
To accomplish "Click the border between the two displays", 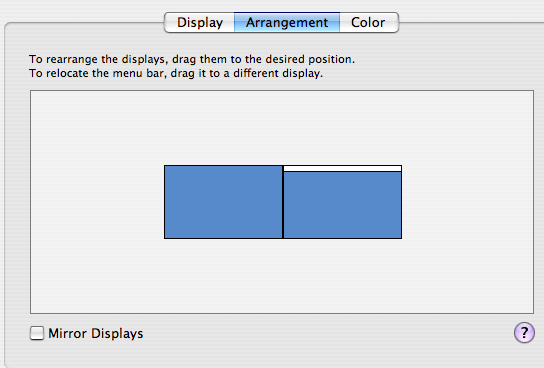I will coord(283,202).
